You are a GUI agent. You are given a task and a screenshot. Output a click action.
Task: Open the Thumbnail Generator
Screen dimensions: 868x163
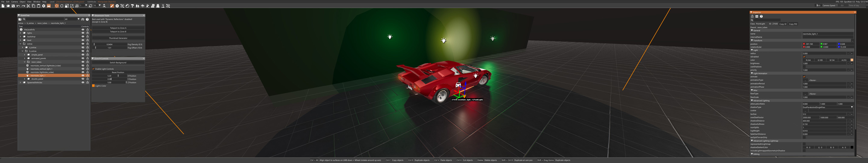click(118, 38)
